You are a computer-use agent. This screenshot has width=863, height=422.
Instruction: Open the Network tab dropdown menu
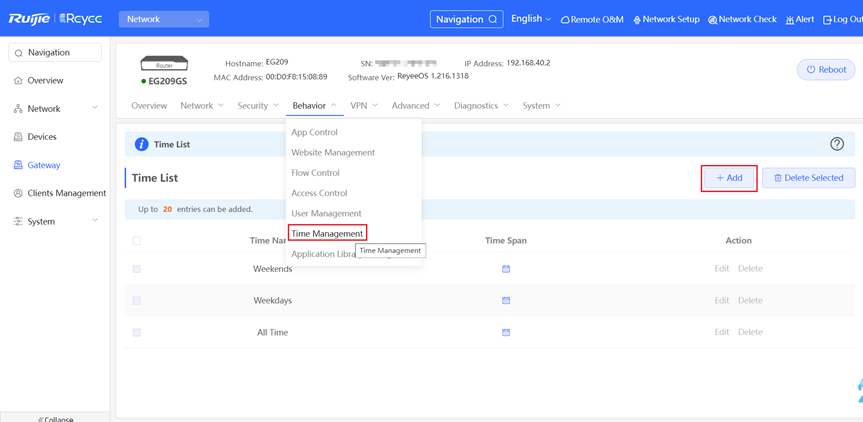(x=202, y=106)
